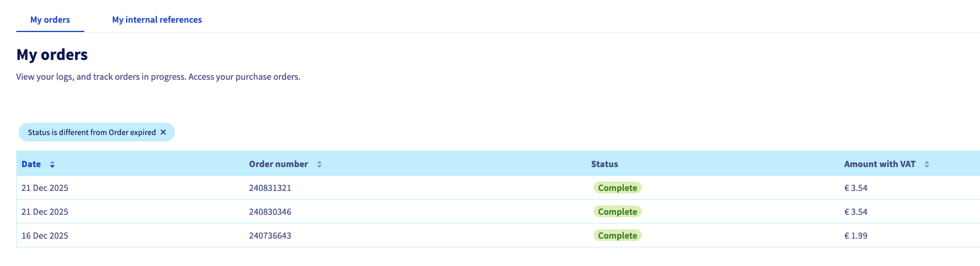This screenshot has width=980, height=266.
Task: Click the Order number column header
Action: (278, 164)
